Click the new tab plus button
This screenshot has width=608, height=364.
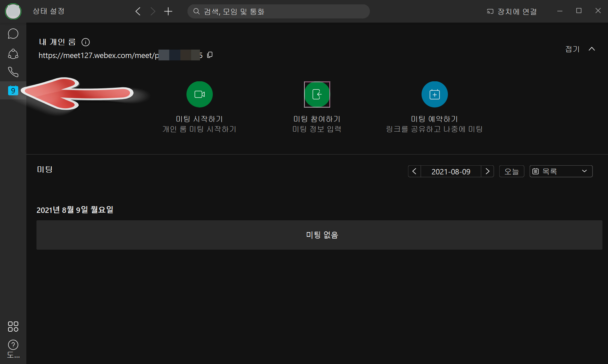click(168, 11)
